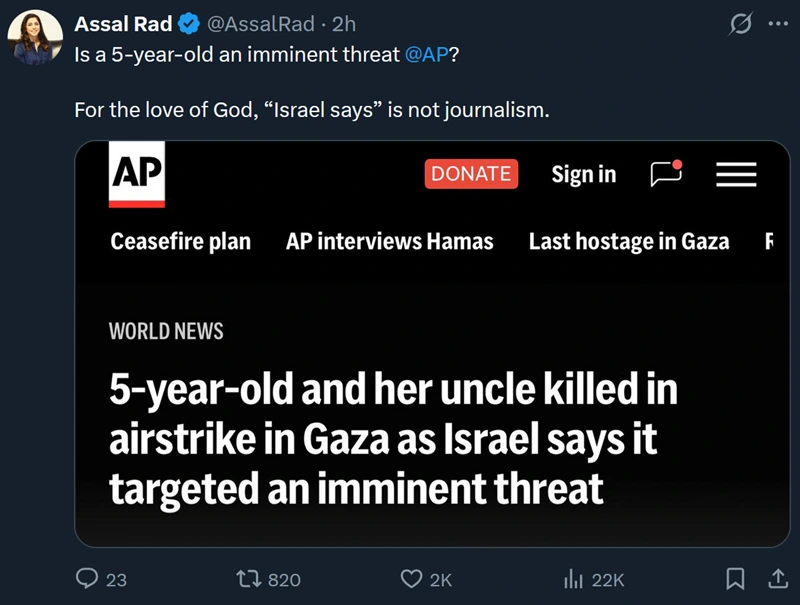
Task: Share the post via upload arrow icon
Action: [x=776, y=578]
